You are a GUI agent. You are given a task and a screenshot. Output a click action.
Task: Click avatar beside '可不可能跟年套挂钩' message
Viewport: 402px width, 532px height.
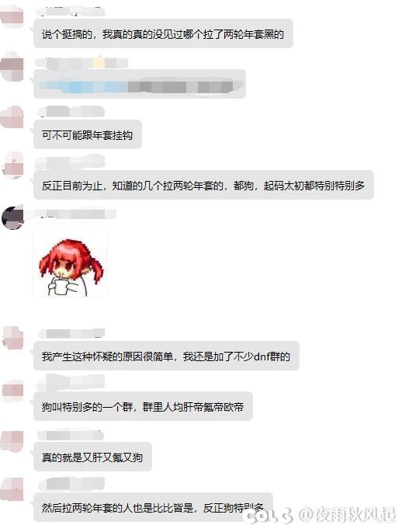pyautogui.click(x=12, y=116)
